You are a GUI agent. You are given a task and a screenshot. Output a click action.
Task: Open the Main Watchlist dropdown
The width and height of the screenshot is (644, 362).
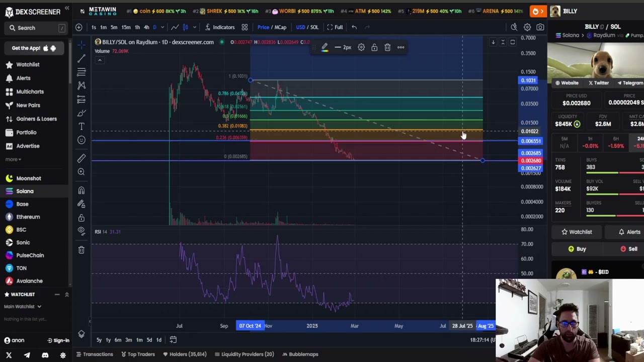click(23, 306)
